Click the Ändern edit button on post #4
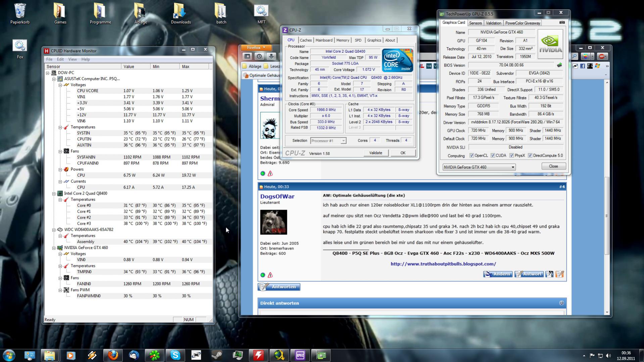644x362 pixels. click(498, 274)
